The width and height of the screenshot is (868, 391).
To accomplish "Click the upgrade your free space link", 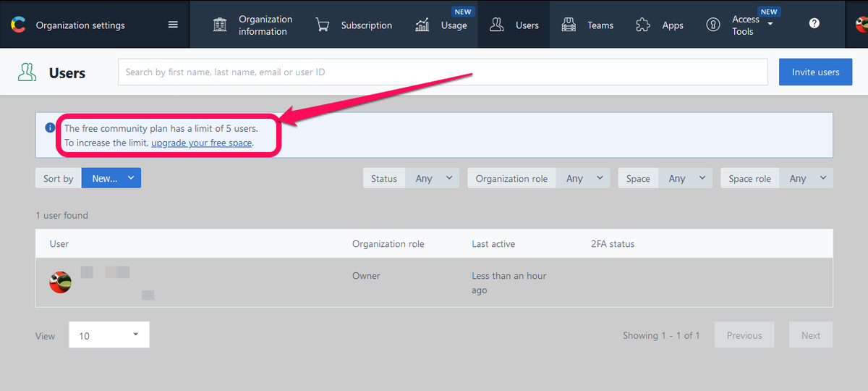I will (202, 143).
